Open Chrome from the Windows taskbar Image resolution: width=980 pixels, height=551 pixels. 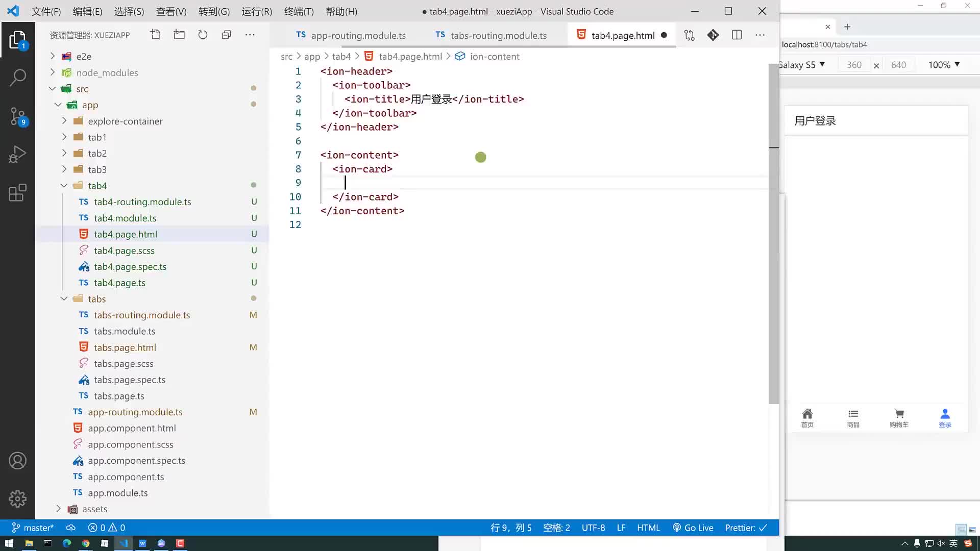(86, 543)
